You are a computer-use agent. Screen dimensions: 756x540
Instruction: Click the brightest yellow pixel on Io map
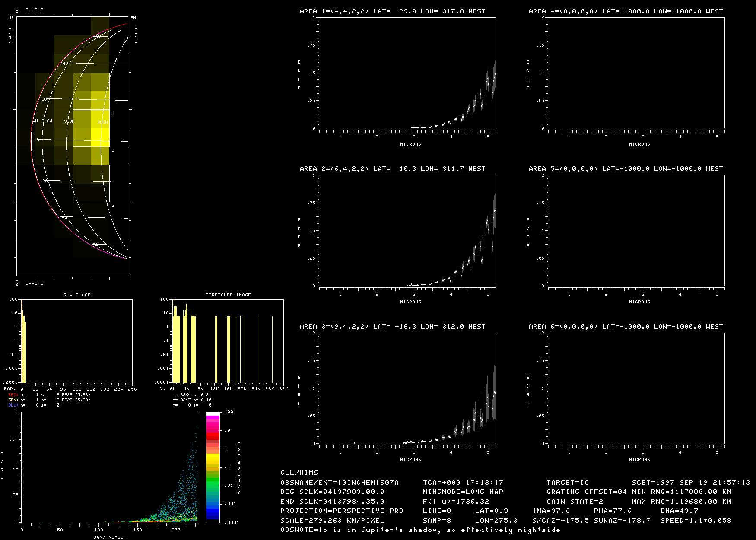100,137
